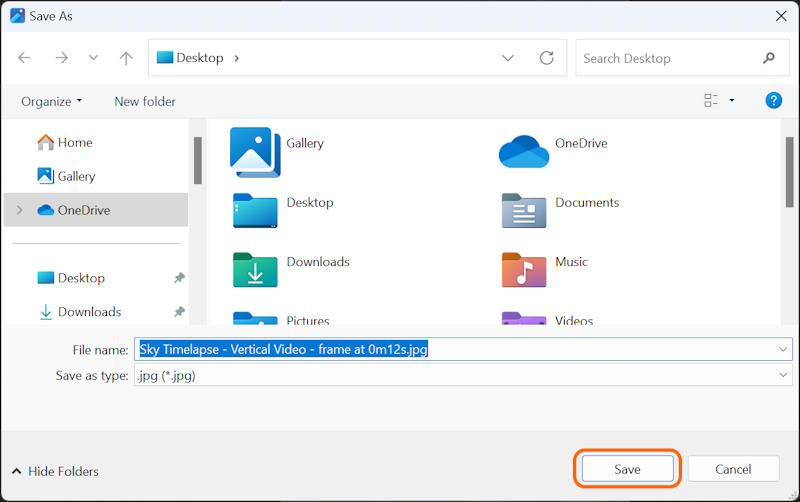The image size is (800, 502).
Task: Change view layout options
Action: coord(718,100)
